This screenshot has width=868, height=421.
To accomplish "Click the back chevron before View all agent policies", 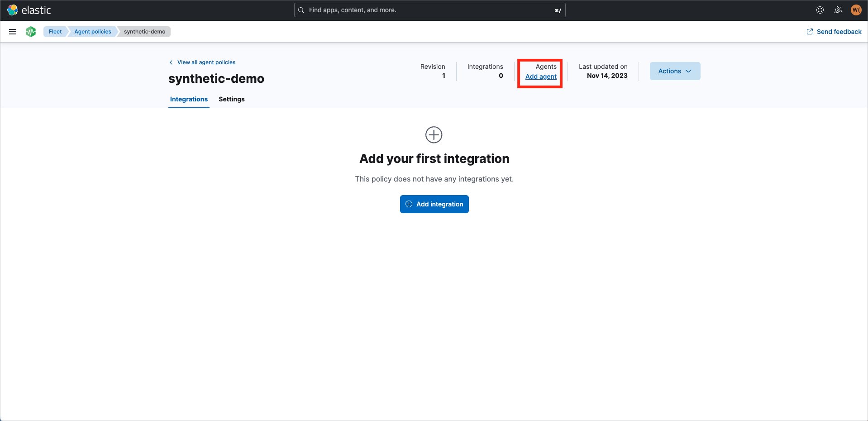I will [171, 62].
